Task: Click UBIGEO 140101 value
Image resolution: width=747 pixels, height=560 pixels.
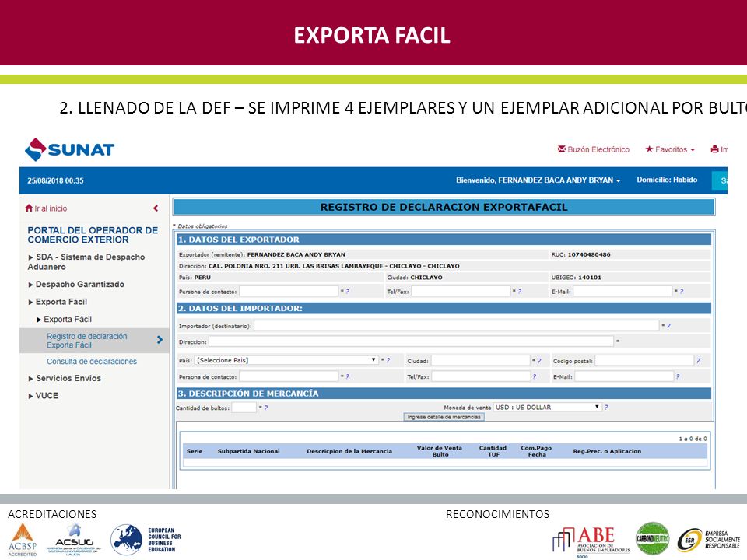Action: tap(590, 278)
